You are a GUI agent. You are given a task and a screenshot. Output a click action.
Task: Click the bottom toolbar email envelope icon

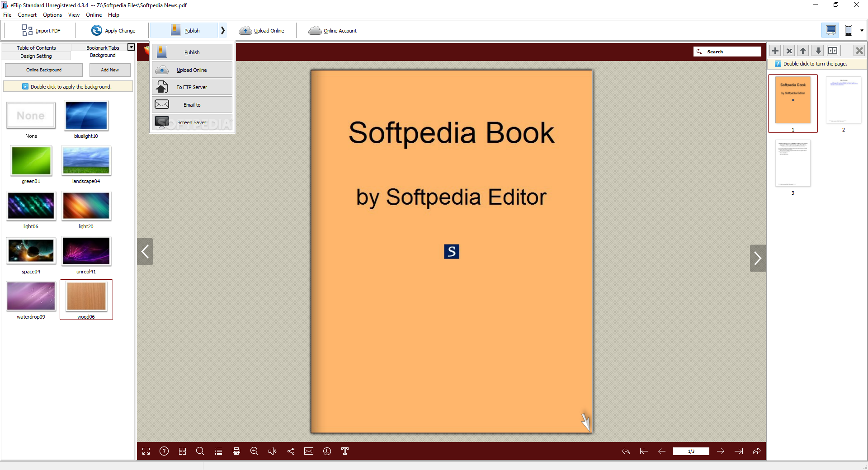point(309,451)
